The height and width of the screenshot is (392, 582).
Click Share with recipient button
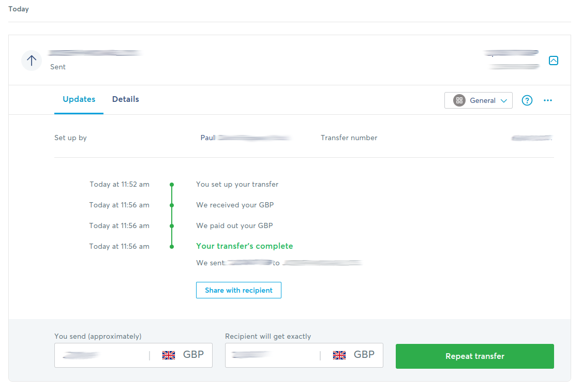pyautogui.click(x=238, y=290)
